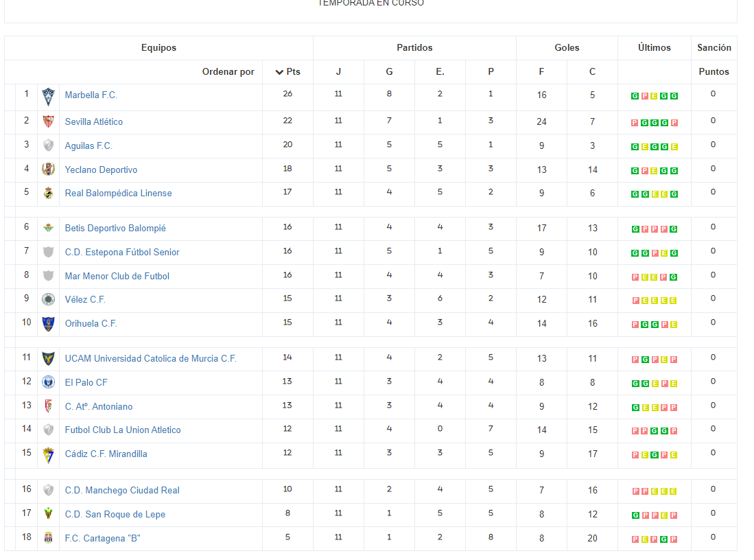Open F.C. Cartagena "B" team link
Viewport: 754px width, 560px height.
point(102,538)
